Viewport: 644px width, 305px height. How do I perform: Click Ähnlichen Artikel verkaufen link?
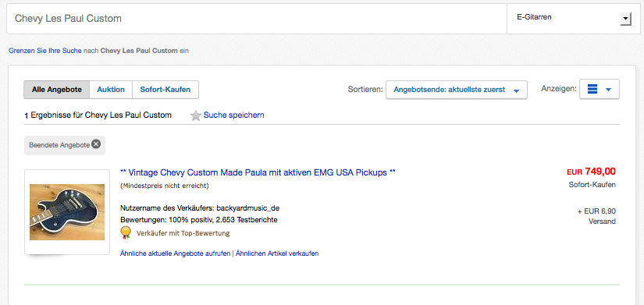pyautogui.click(x=277, y=254)
